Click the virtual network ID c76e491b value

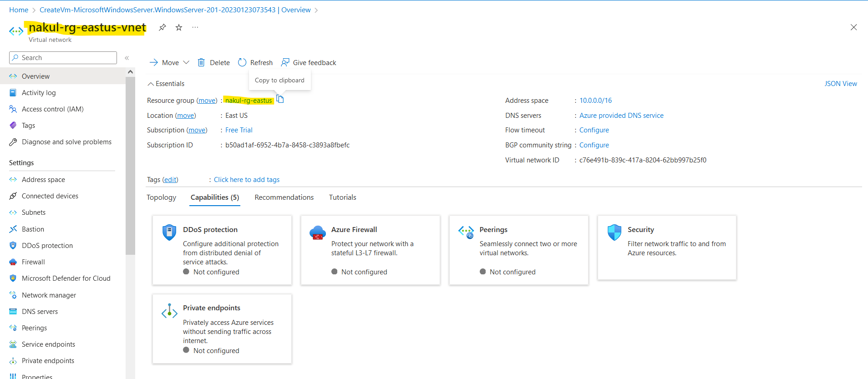[643, 160]
